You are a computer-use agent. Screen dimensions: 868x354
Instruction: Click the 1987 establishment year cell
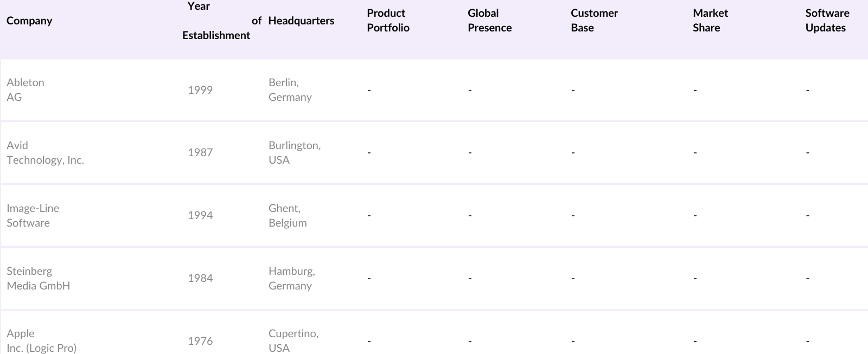tap(200, 153)
